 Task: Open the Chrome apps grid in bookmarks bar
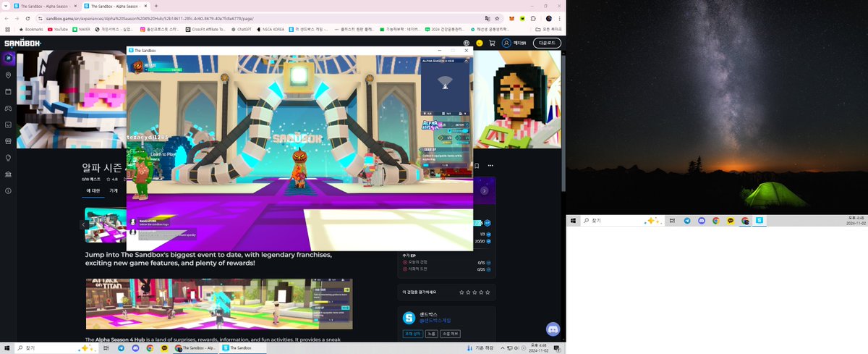click(x=7, y=29)
